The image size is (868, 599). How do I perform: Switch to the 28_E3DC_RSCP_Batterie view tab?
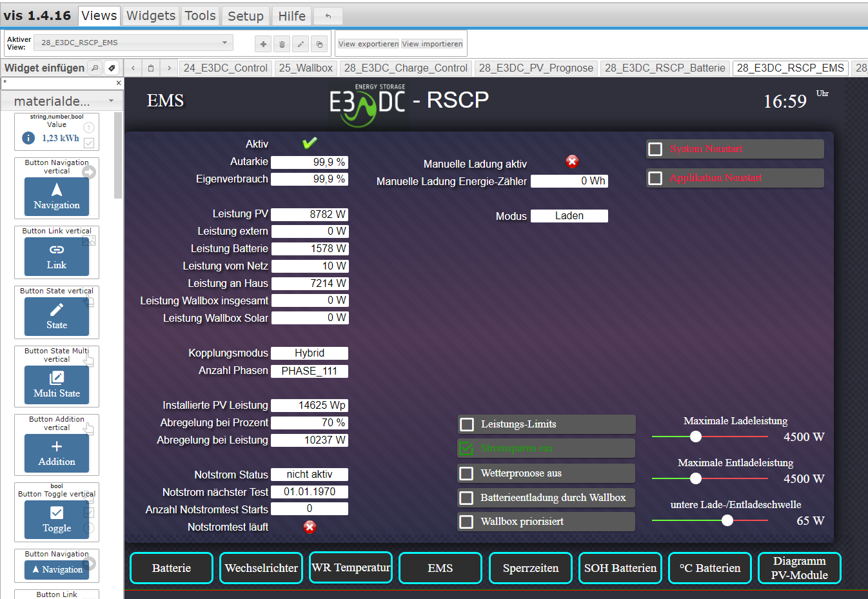tap(665, 68)
